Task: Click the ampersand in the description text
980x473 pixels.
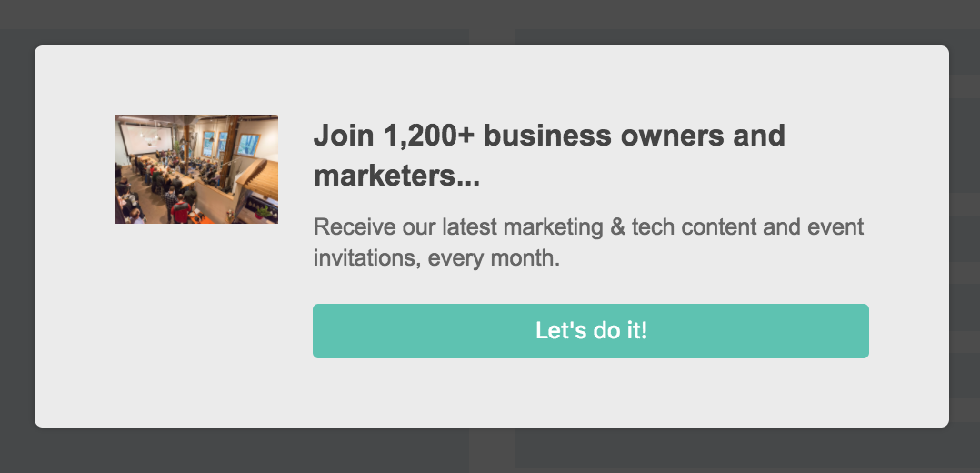Action: (x=618, y=226)
